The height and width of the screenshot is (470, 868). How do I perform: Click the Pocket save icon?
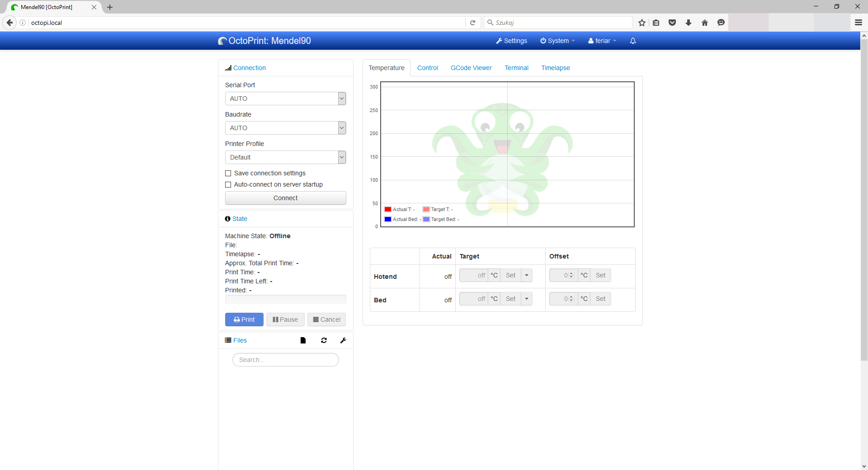pyautogui.click(x=672, y=23)
